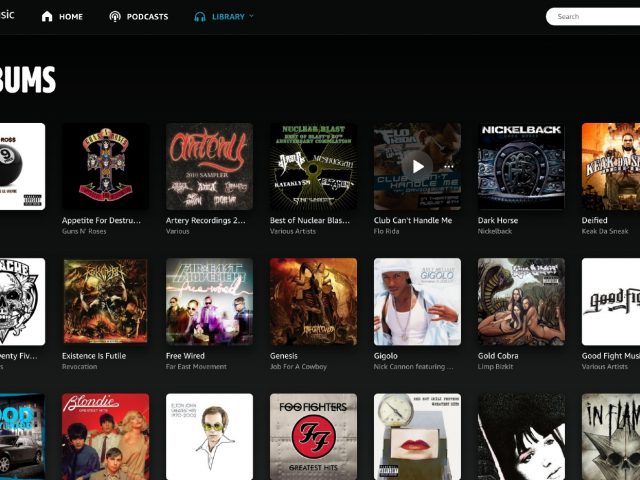This screenshot has height=480, width=640.
Task: Open Red Hot Chili Peppers Greatest Hits cover
Action: (x=417, y=437)
